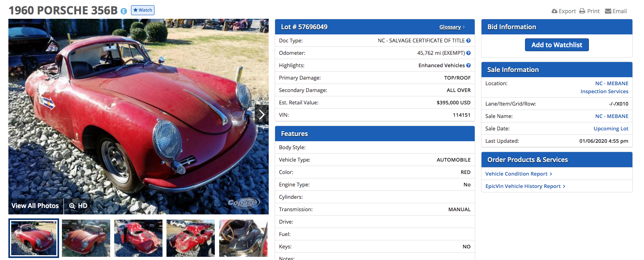The image size is (644, 260).
Task: Open NC - MEBANE location link
Action: tap(612, 83)
